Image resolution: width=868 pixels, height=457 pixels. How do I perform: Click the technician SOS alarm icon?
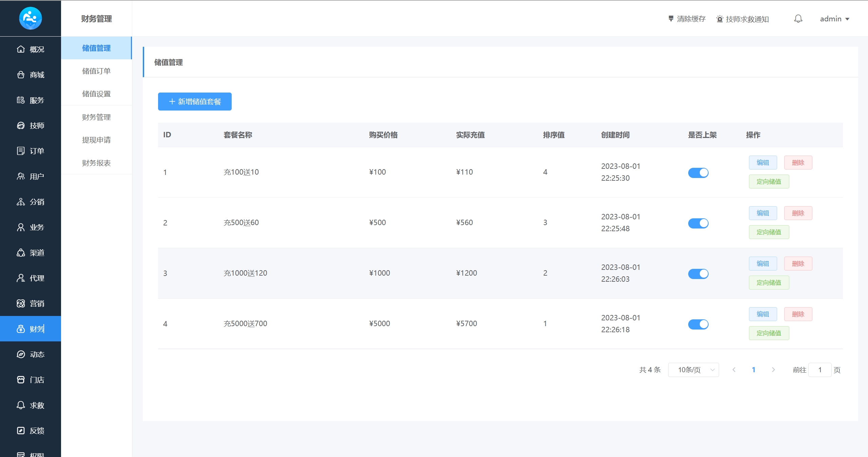point(719,19)
